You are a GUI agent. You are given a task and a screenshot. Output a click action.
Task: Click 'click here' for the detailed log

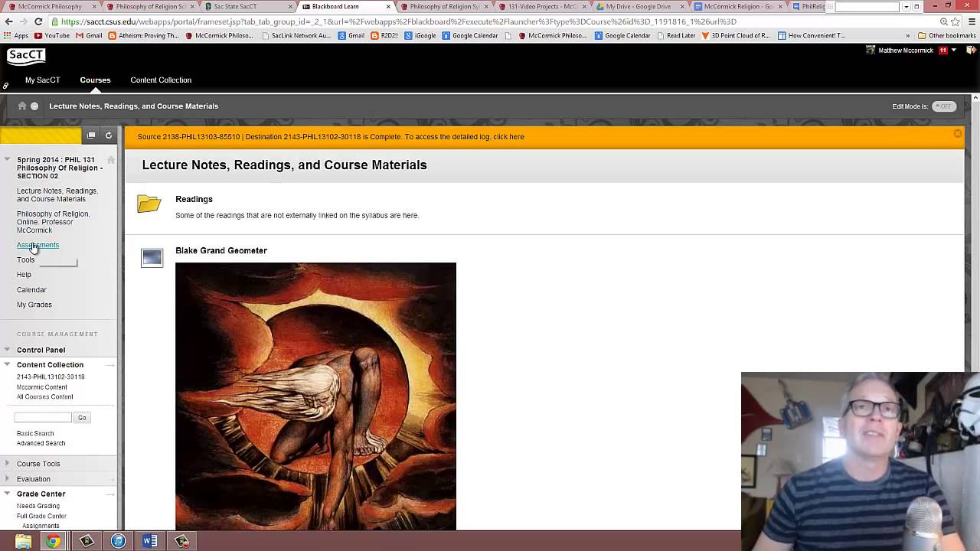coord(508,137)
